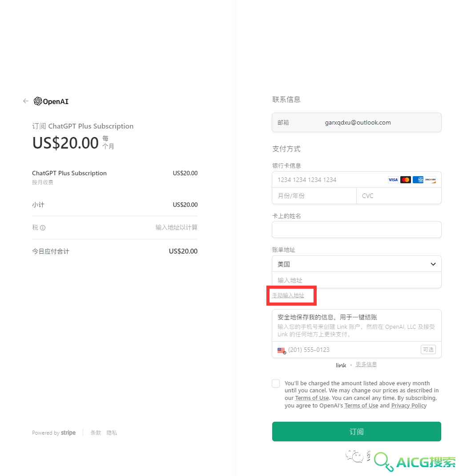The image size is (459, 476).
Task: Click the OpenAI logo
Action: (51, 101)
